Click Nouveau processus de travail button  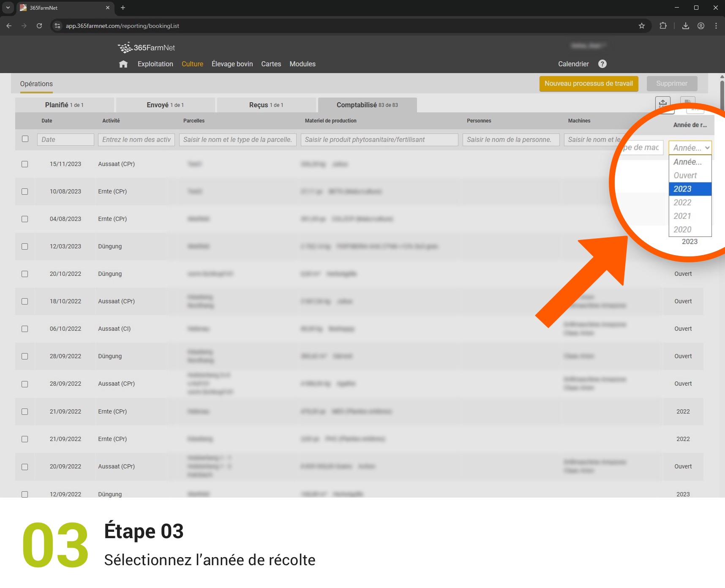pos(588,84)
